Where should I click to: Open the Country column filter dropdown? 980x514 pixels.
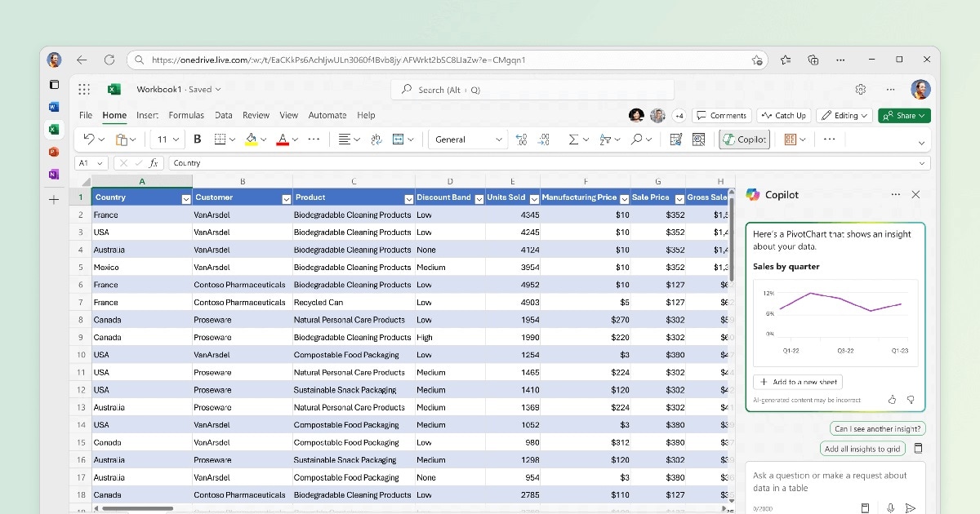pos(185,198)
